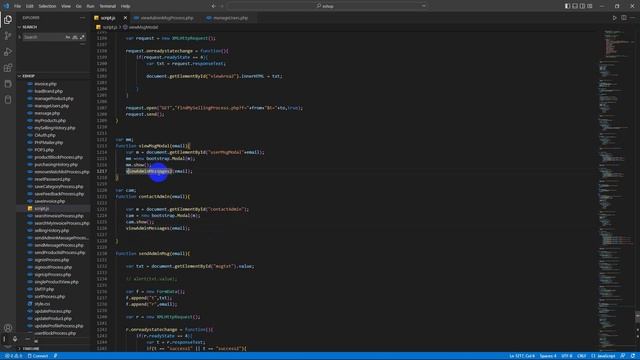Image resolution: width=640 pixels, height=360 pixels.
Task: Toggle the bottom panel layout icon
Action: (575, 6)
